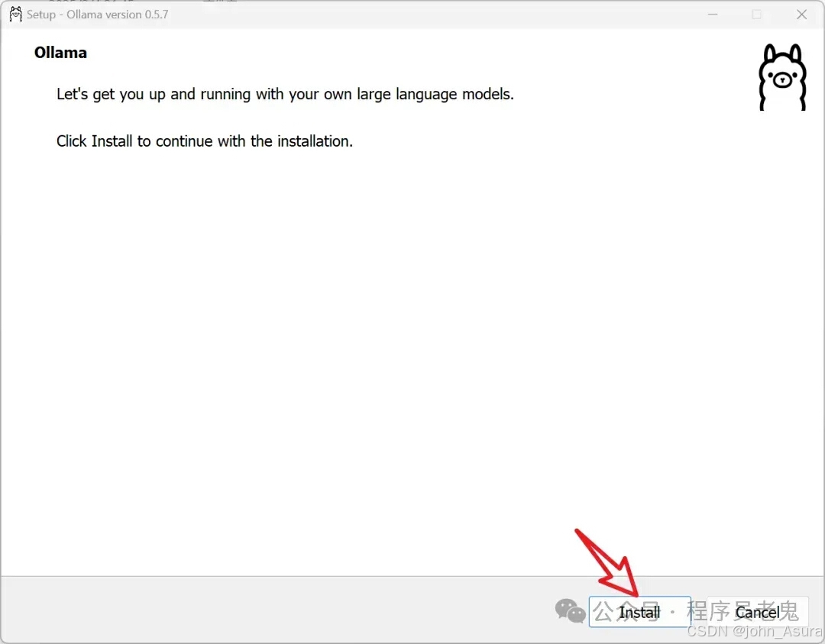825x644 pixels.
Task: Open the Ollama title bar icon menu
Action: click(x=16, y=15)
